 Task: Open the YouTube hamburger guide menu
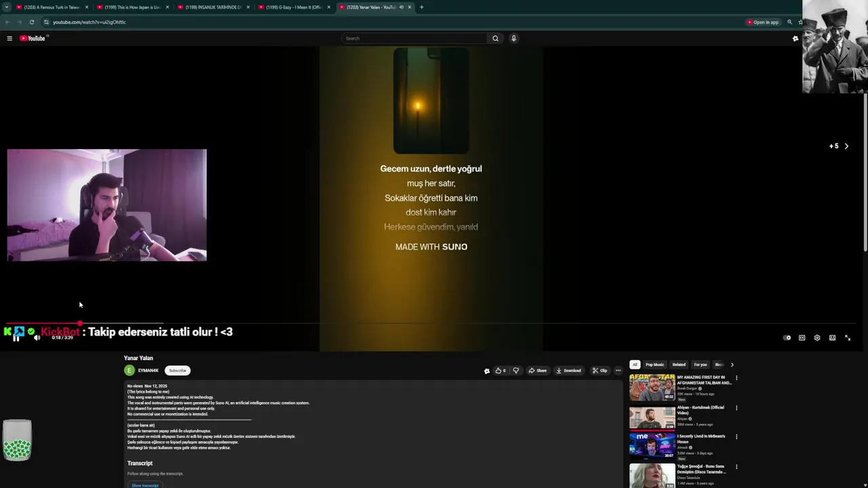9,39
